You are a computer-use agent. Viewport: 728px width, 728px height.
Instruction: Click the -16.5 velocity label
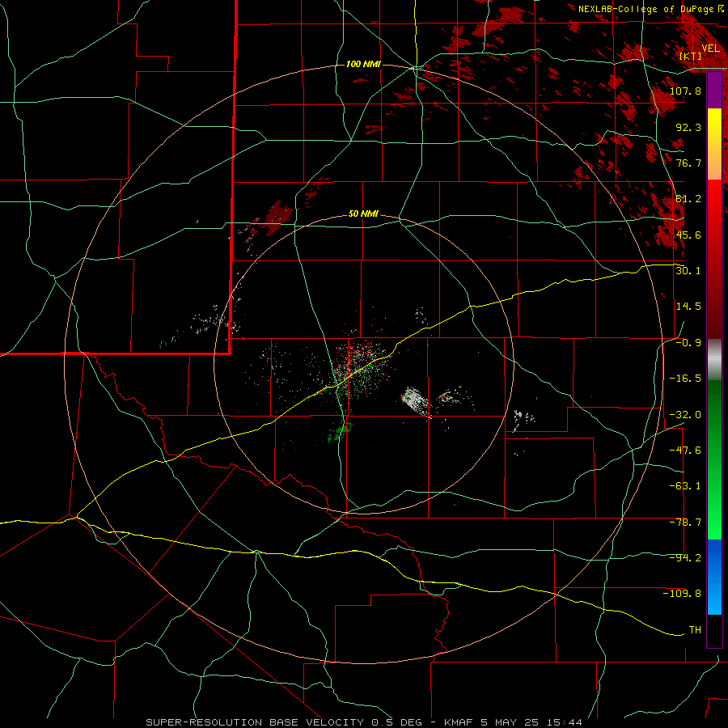point(685,379)
